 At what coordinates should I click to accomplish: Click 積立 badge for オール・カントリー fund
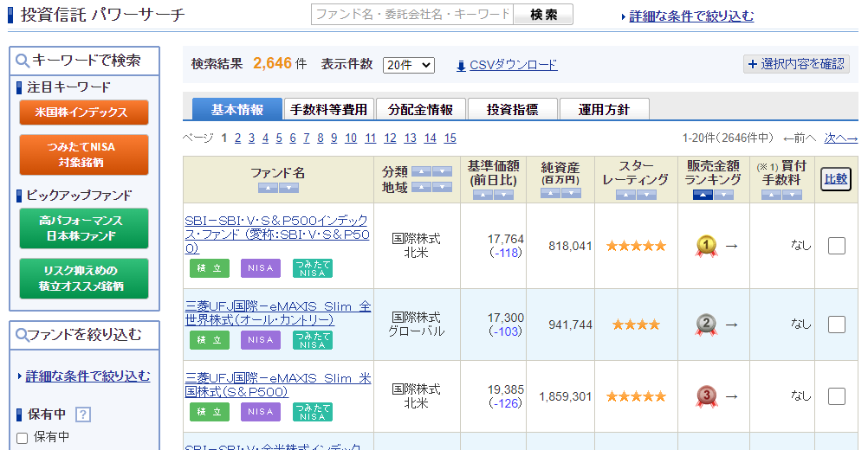(x=210, y=340)
